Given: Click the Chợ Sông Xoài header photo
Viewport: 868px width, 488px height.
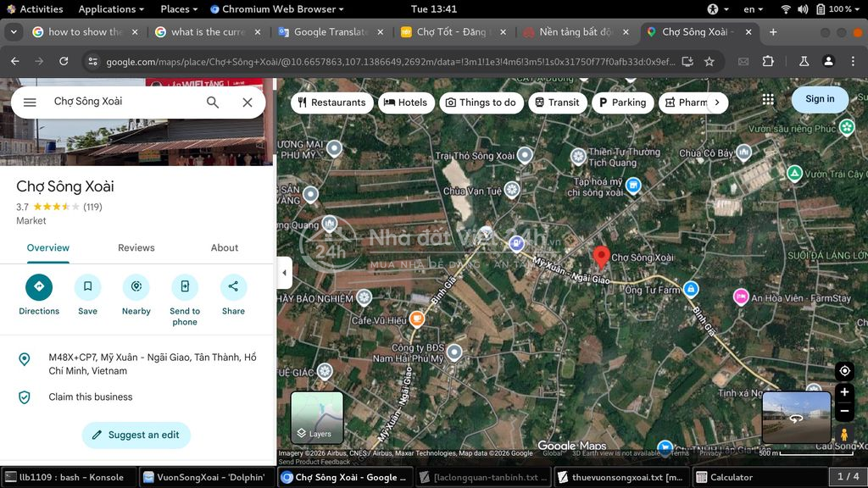Looking at the screenshot, I should pos(136,142).
